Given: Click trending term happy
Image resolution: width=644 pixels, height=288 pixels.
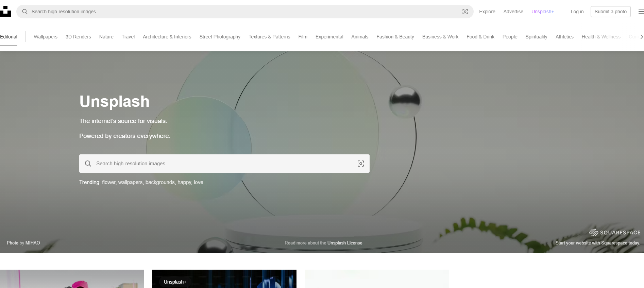Looking at the screenshot, I should pyautogui.click(x=184, y=182).
